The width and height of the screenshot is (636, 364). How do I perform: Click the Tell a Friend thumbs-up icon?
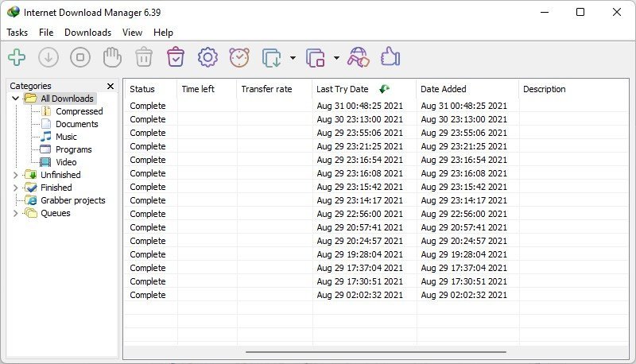(390, 57)
